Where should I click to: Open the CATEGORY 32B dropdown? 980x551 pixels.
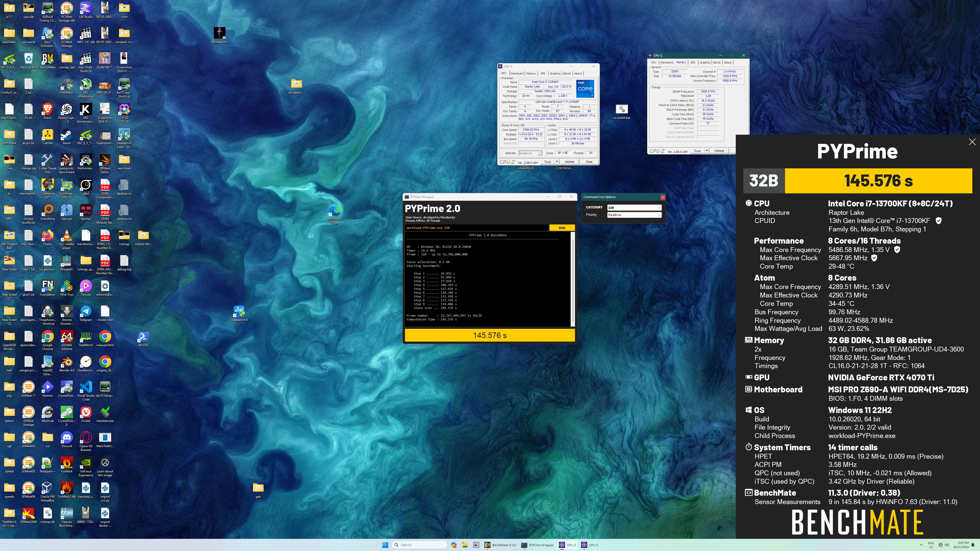(x=634, y=208)
